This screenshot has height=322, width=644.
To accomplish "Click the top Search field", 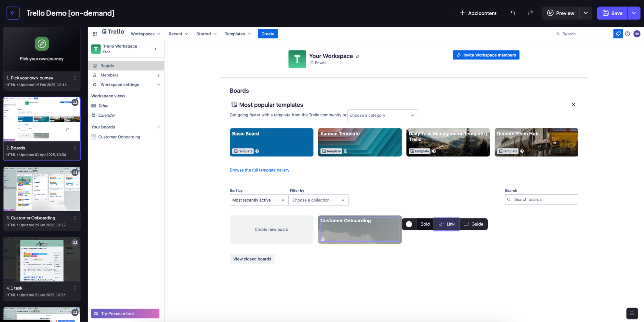I will [582, 34].
